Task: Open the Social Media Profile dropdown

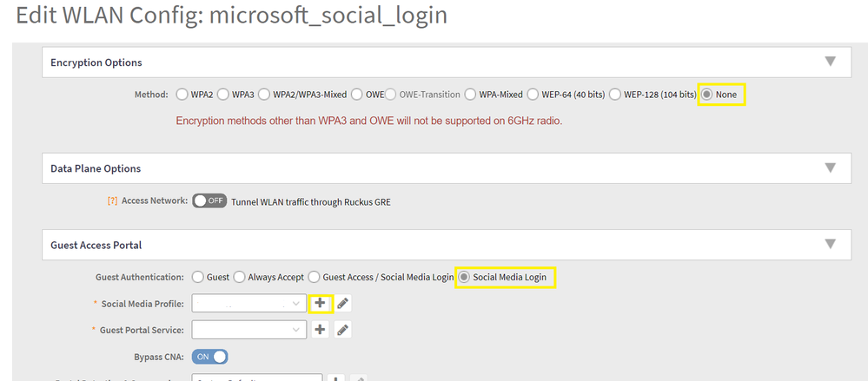Action: (x=249, y=304)
